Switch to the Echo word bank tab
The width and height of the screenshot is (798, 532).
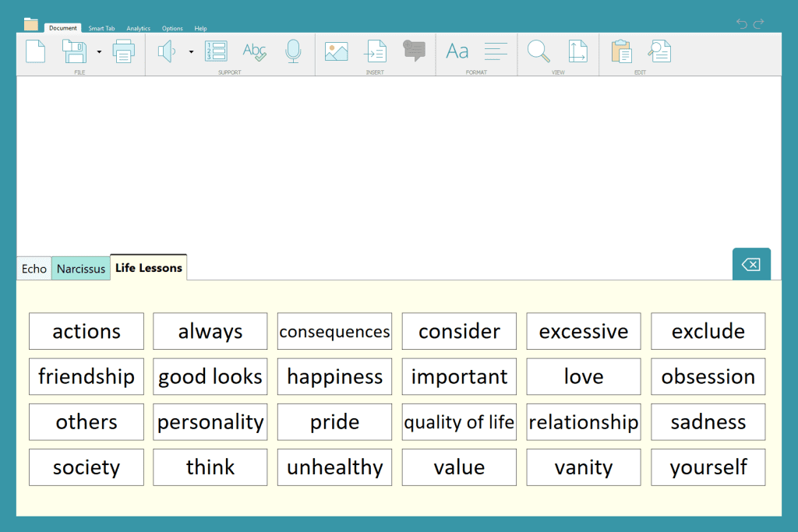coord(34,269)
